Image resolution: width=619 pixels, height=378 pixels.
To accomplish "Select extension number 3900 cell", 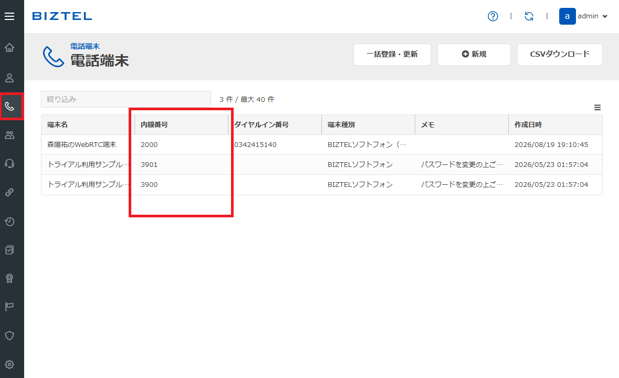I will 149,184.
